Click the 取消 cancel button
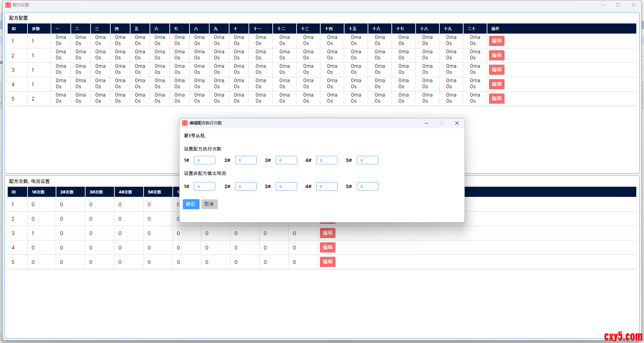 (209, 204)
